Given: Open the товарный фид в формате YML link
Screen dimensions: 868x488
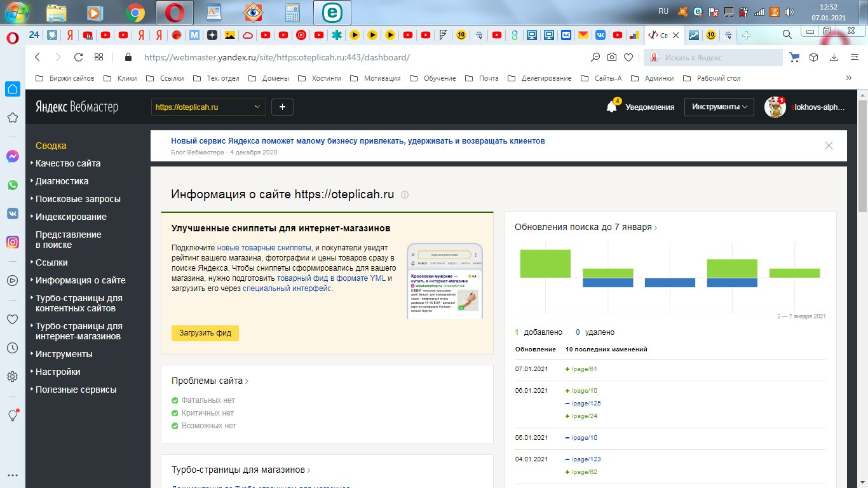Looking at the screenshot, I should (x=330, y=278).
